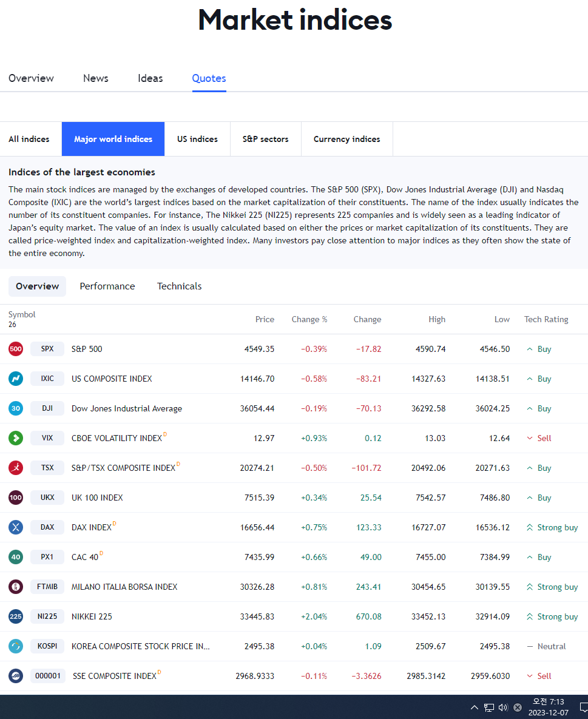Screen dimensions: 588x719
Task: Select the Quotes tab
Action: click(209, 78)
